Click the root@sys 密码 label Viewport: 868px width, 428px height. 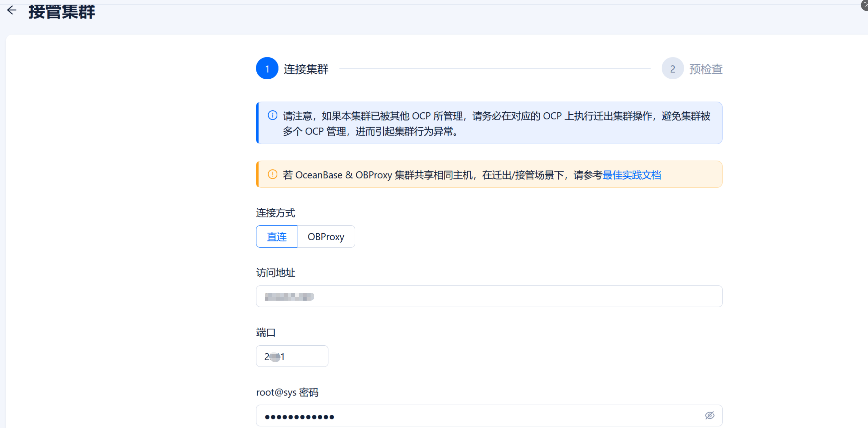(287, 392)
